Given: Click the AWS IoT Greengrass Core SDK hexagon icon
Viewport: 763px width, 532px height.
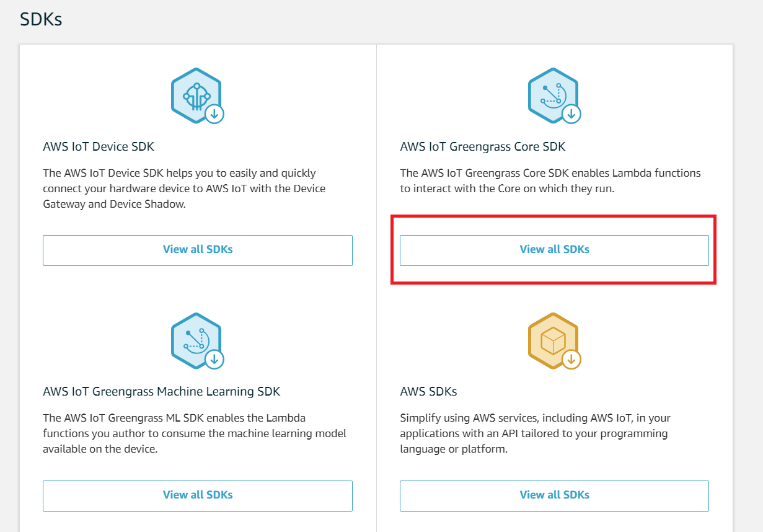Looking at the screenshot, I should click(554, 95).
